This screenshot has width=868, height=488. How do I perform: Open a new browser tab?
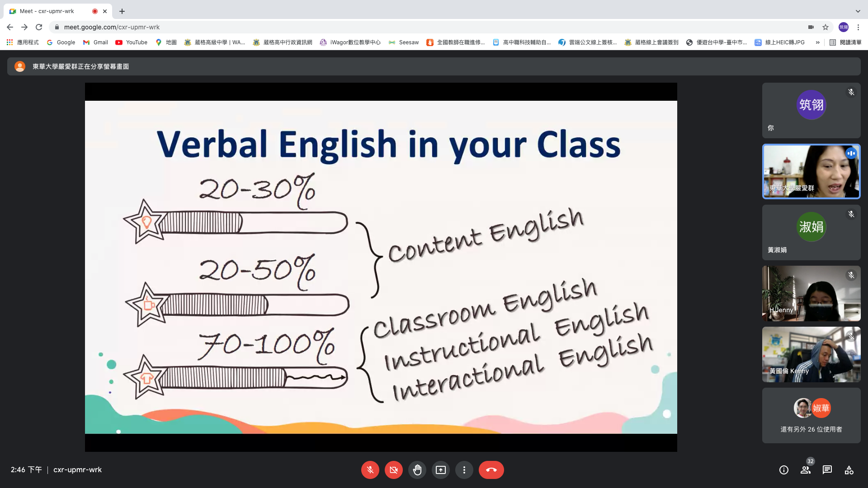click(x=122, y=11)
